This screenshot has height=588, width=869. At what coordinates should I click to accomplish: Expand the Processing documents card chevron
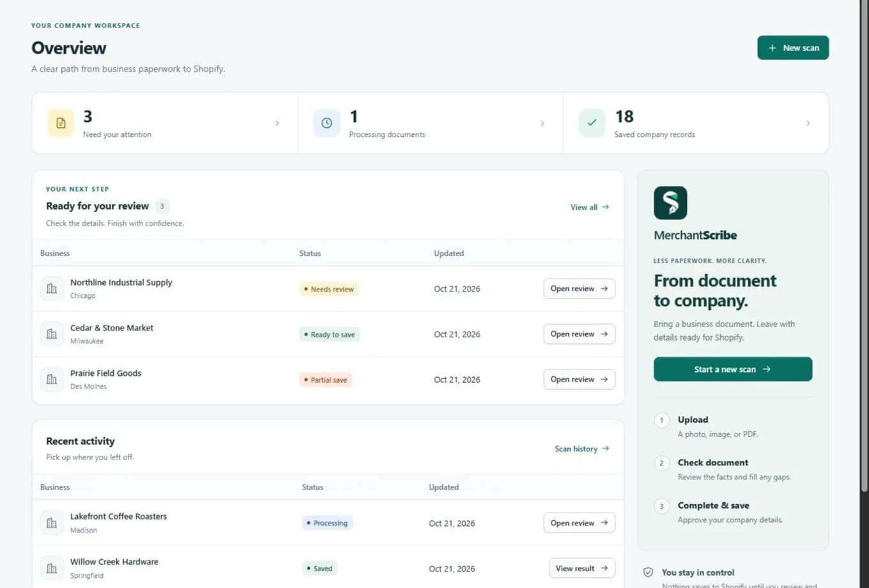point(542,123)
